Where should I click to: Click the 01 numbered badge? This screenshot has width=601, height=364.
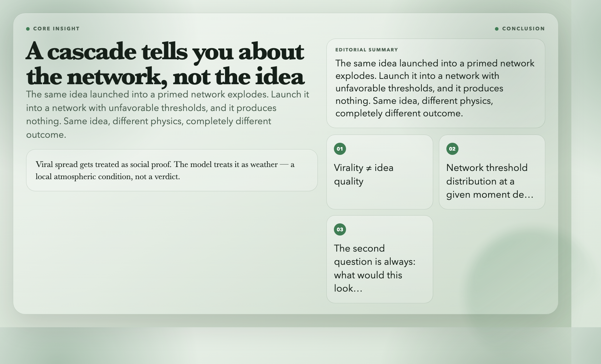340,149
